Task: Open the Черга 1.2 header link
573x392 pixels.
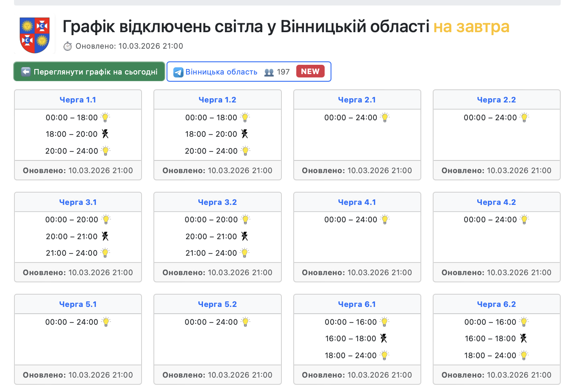Action: click(x=217, y=100)
